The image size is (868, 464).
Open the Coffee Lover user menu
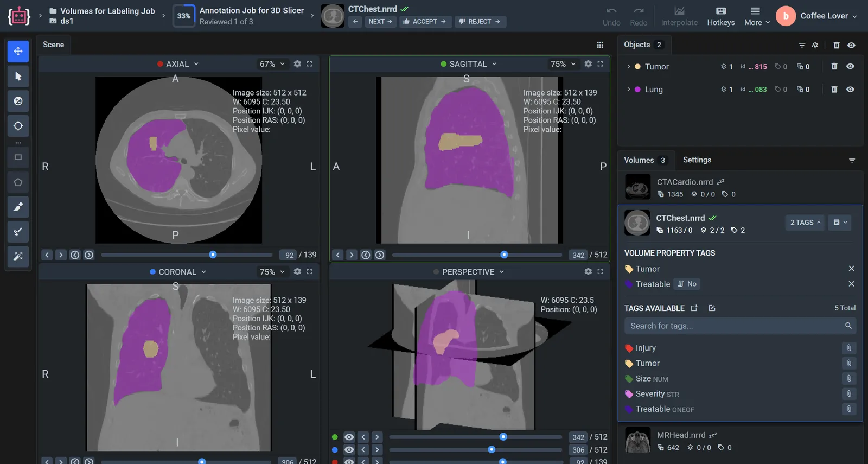point(817,16)
